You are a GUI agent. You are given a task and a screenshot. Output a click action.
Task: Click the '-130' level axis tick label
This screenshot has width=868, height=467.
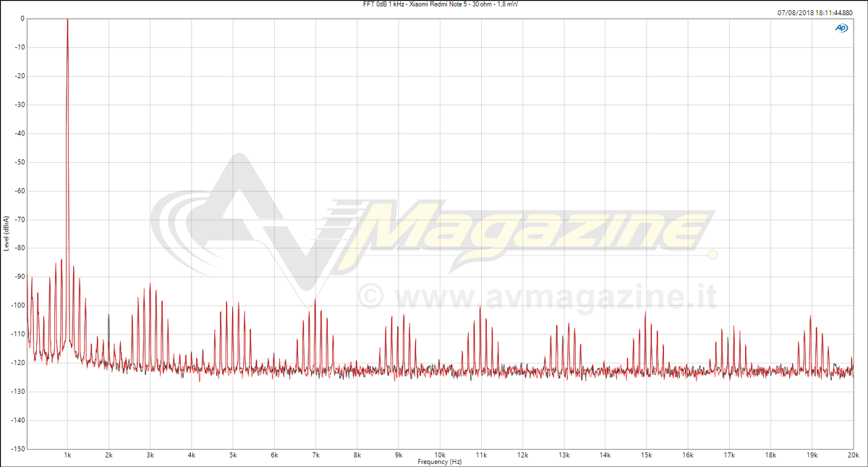(x=18, y=391)
